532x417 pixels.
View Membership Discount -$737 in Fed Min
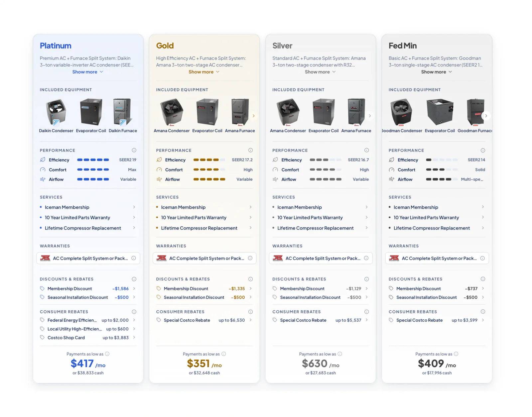(x=437, y=288)
